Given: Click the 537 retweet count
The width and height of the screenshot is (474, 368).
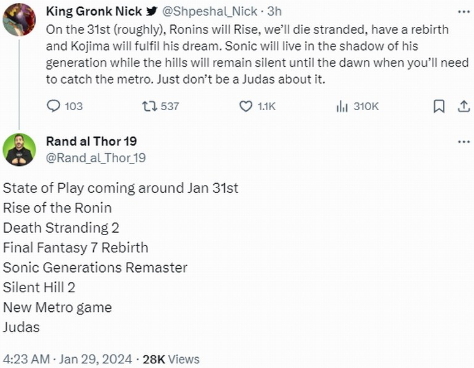Looking at the screenshot, I should coord(170,106).
